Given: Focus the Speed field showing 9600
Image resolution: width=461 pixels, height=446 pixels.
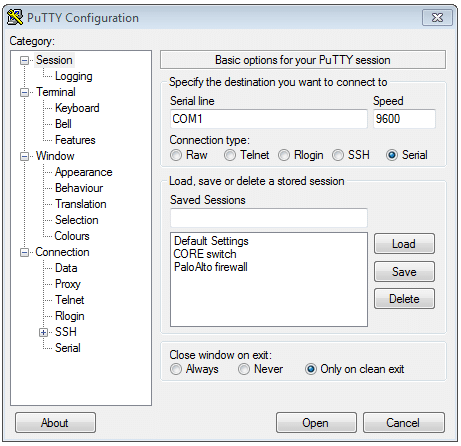Looking at the screenshot, I should (404, 119).
